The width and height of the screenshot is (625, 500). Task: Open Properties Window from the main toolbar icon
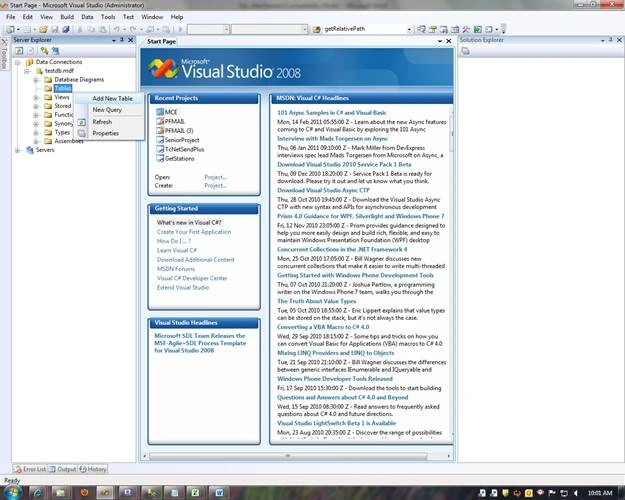tap(433, 29)
